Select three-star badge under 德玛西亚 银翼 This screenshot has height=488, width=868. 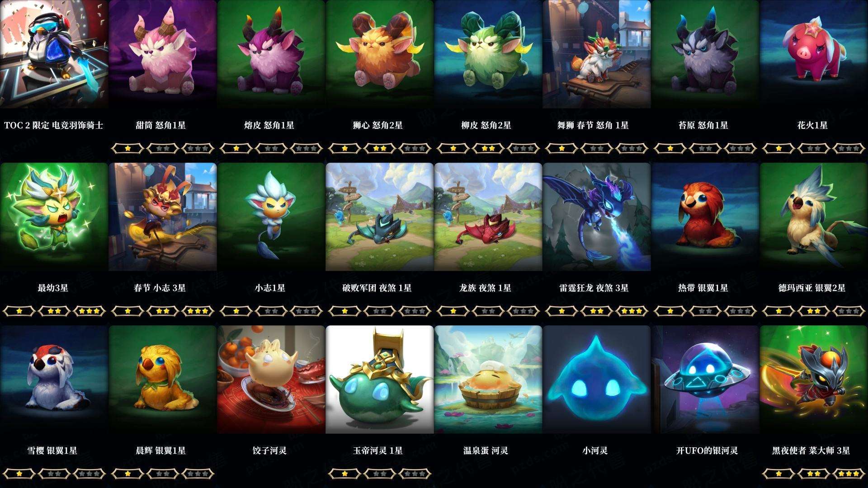(x=849, y=311)
